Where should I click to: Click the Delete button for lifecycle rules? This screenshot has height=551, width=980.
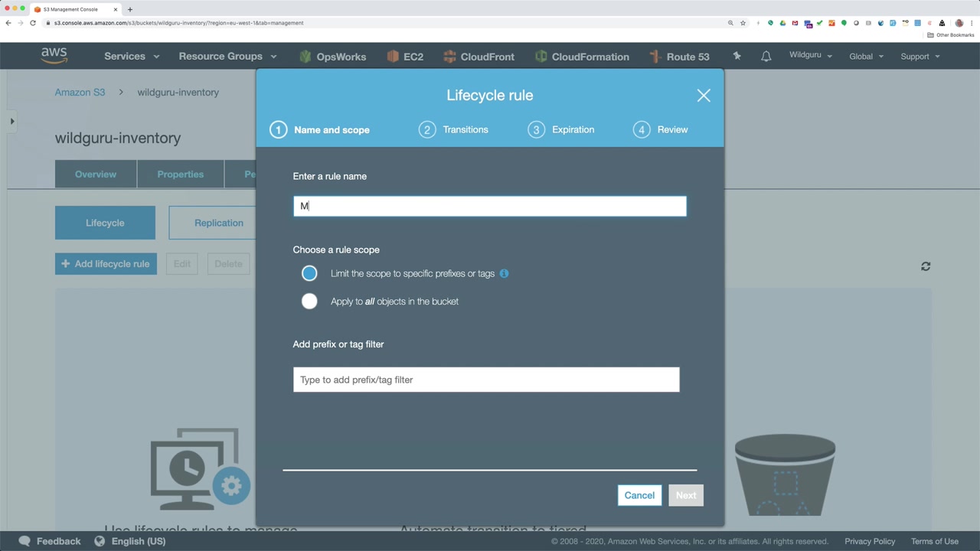pos(228,264)
